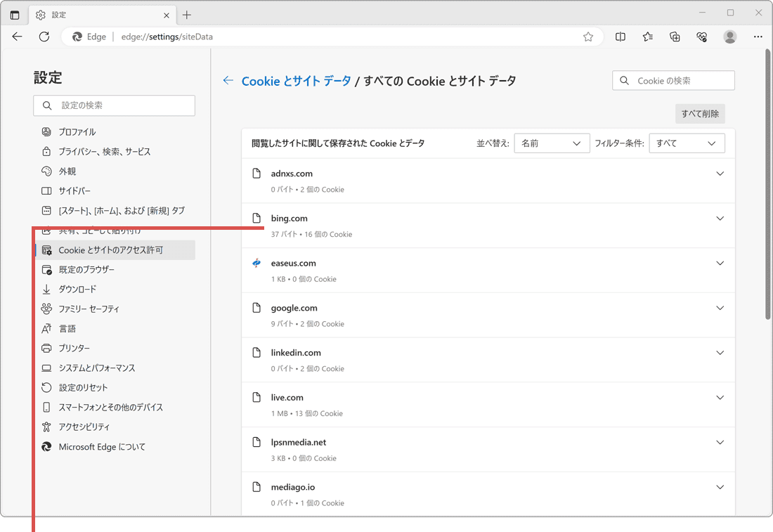Expand the bing.com cookie entry
773x532 pixels.
pos(720,218)
